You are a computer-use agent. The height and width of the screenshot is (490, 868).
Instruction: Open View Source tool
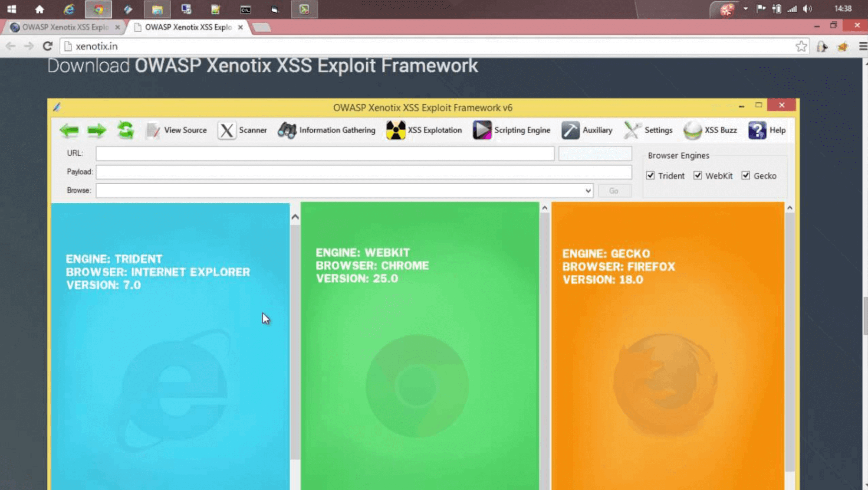point(176,130)
